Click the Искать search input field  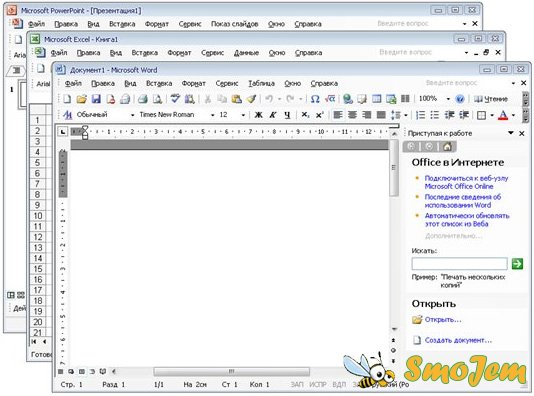[x=459, y=264]
